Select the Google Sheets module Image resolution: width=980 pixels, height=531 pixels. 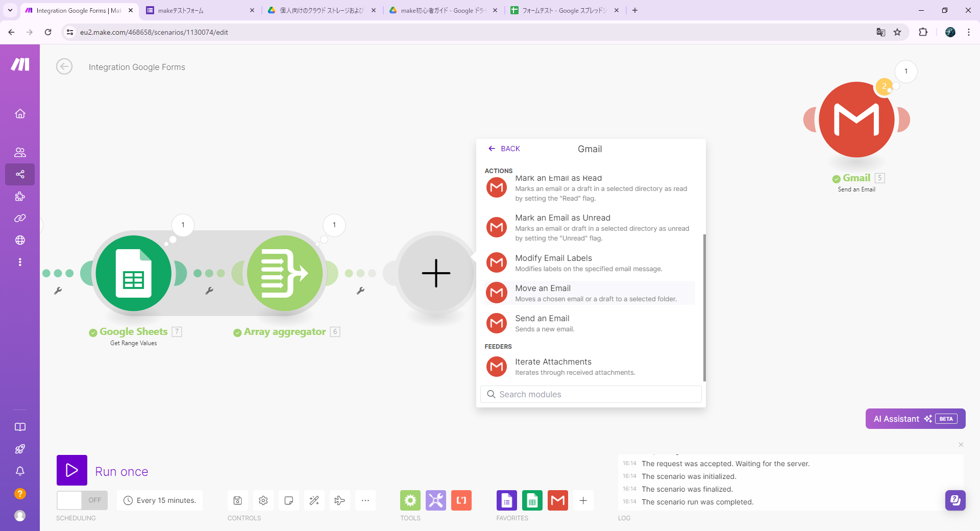pos(133,273)
